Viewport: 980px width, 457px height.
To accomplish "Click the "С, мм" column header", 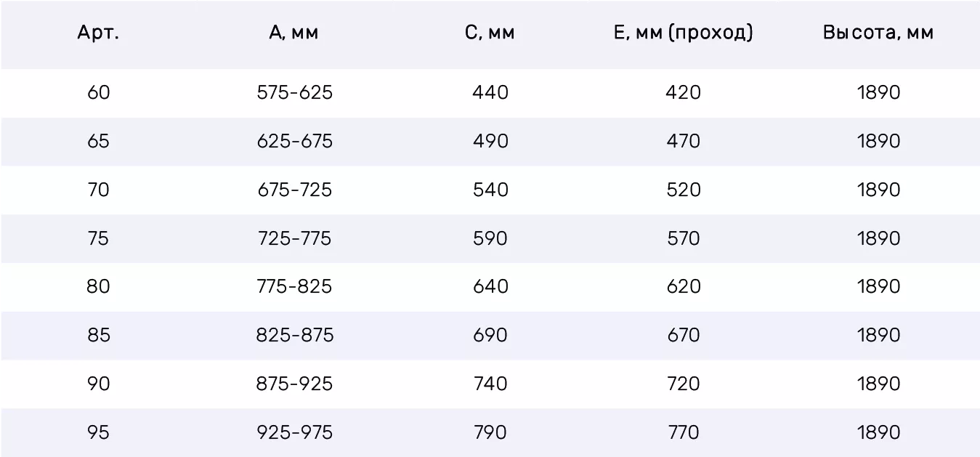I will tap(490, 33).
